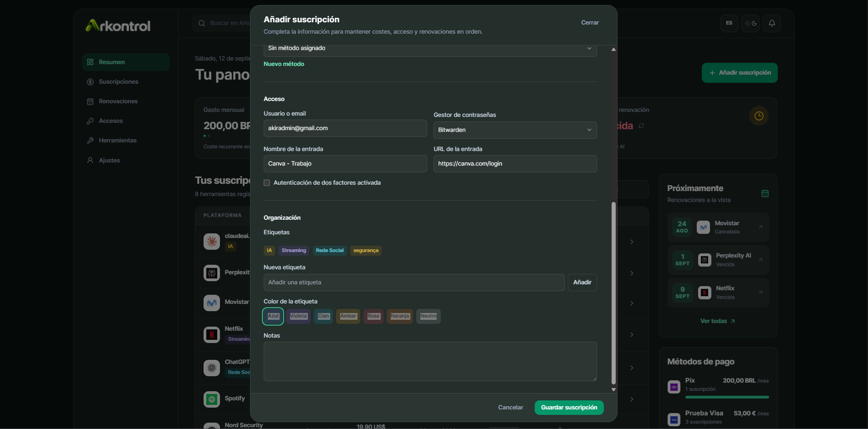Screen dimensions: 868x429
Task: Open the Gestor de contraseñas dropdown
Action: 515,130
